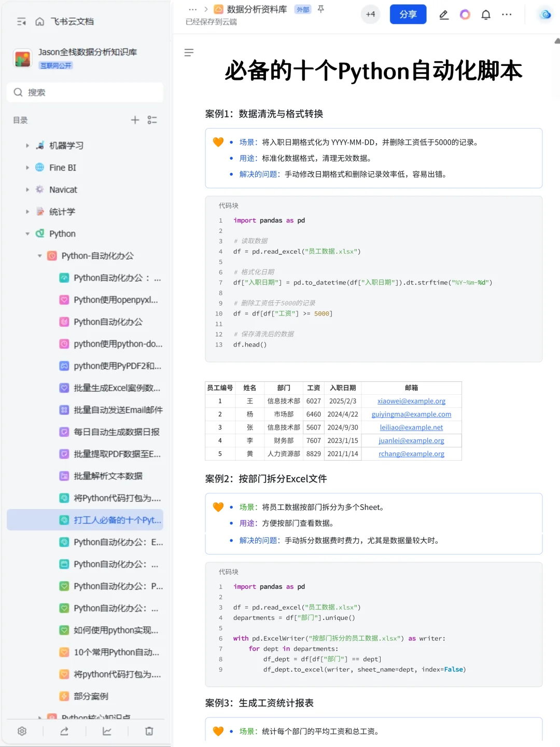The image size is (560, 747).
Task: Click the share arrow icon at sidebar bottom
Action: (x=64, y=731)
